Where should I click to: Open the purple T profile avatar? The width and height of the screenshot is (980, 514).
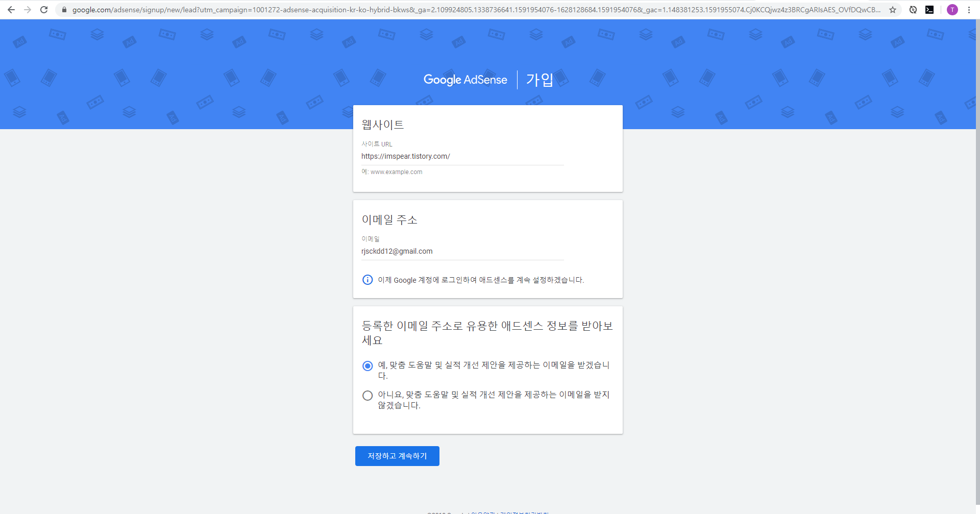coord(952,10)
